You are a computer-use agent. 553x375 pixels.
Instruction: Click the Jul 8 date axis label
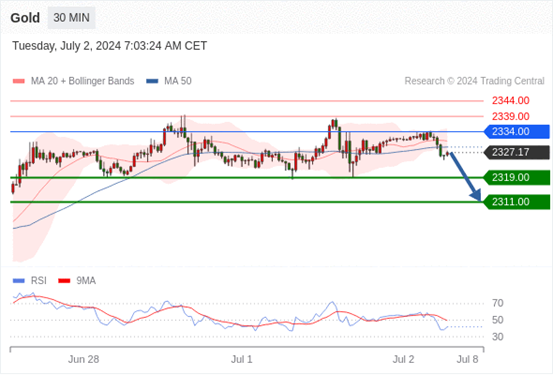click(468, 359)
